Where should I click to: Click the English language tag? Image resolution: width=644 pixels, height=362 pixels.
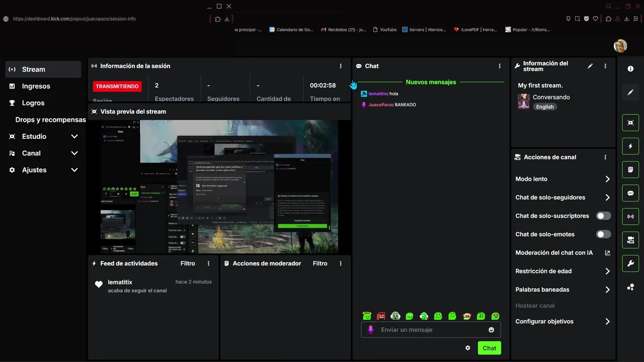click(545, 107)
